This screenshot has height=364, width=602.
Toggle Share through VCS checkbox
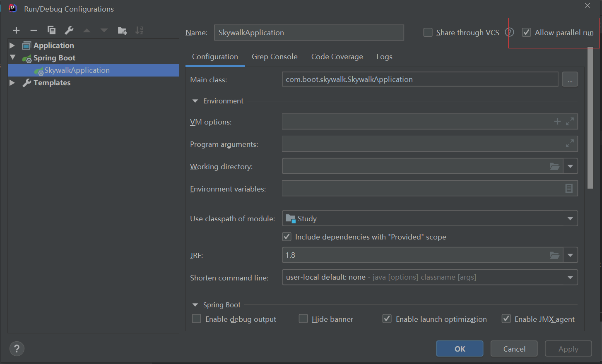(428, 32)
